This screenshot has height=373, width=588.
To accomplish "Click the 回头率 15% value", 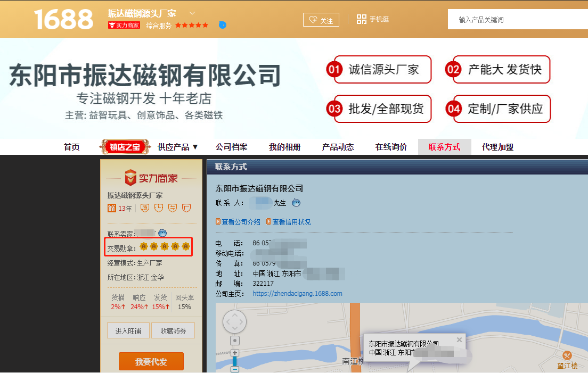I will [x=184, y=306].
